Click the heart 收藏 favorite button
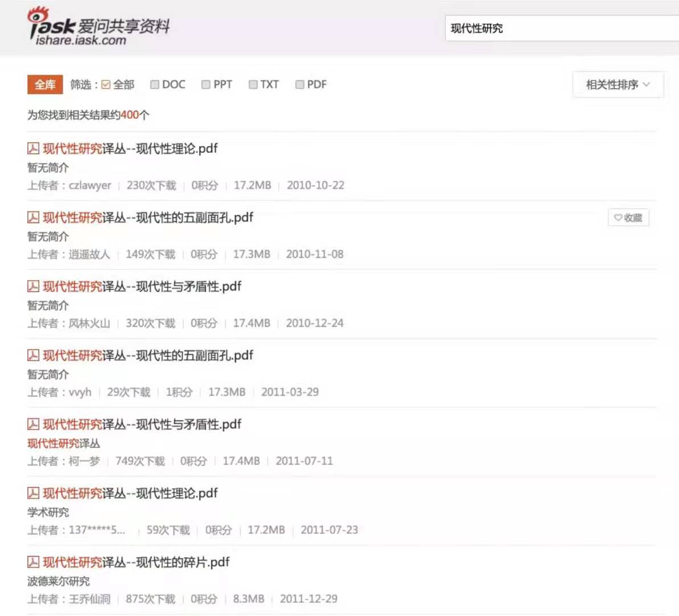Screen dimensions: 679x616 pyautogui.click(x=628, y=218)
